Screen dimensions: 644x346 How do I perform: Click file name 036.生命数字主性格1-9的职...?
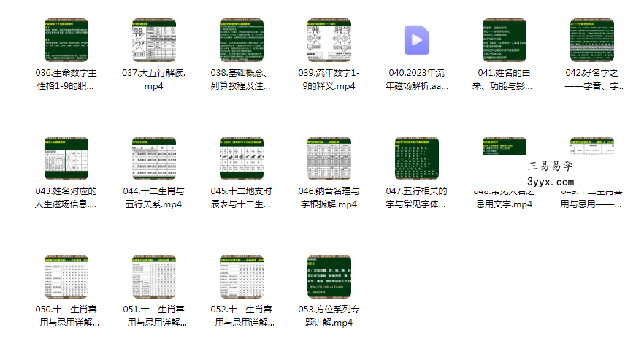66,80
